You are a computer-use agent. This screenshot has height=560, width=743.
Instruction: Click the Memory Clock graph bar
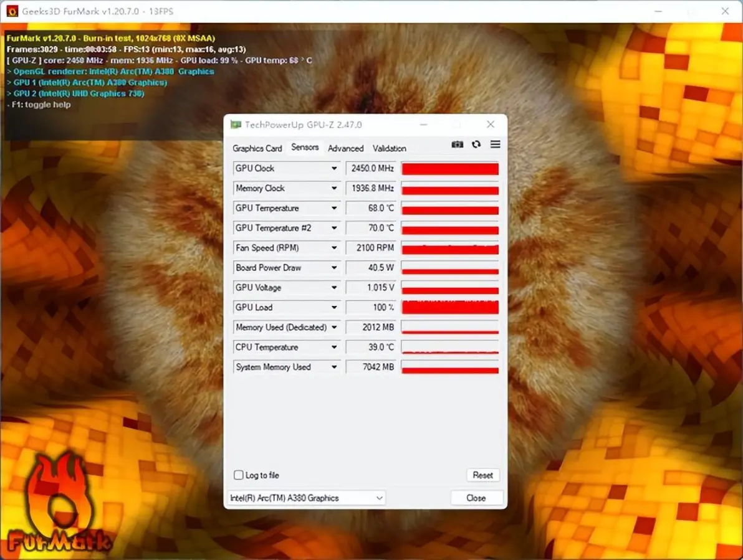(450, 188)
